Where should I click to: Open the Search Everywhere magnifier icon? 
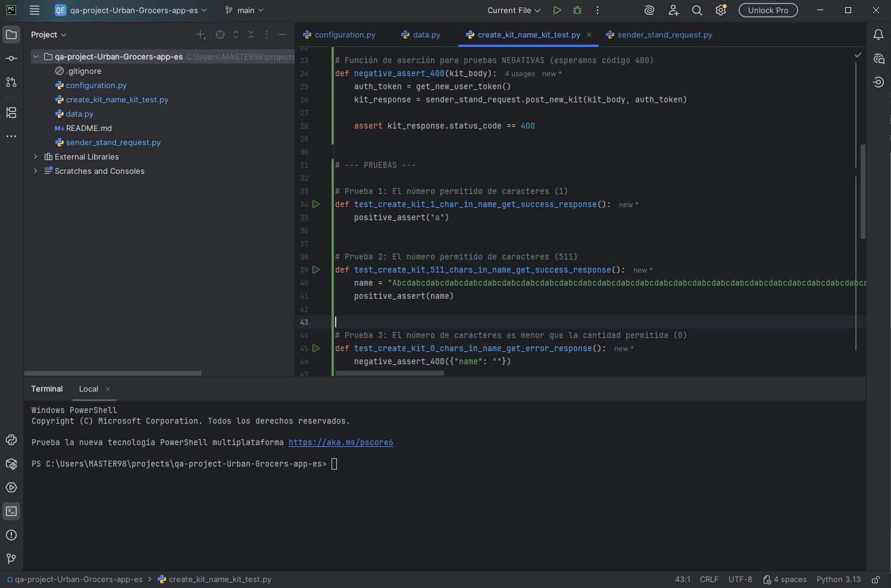(697, 10)
